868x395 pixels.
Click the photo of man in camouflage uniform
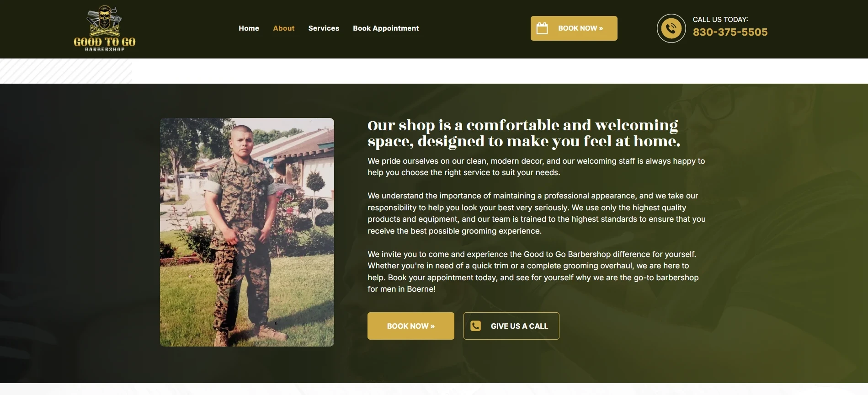pyautogui.click(x=247, y=232)
